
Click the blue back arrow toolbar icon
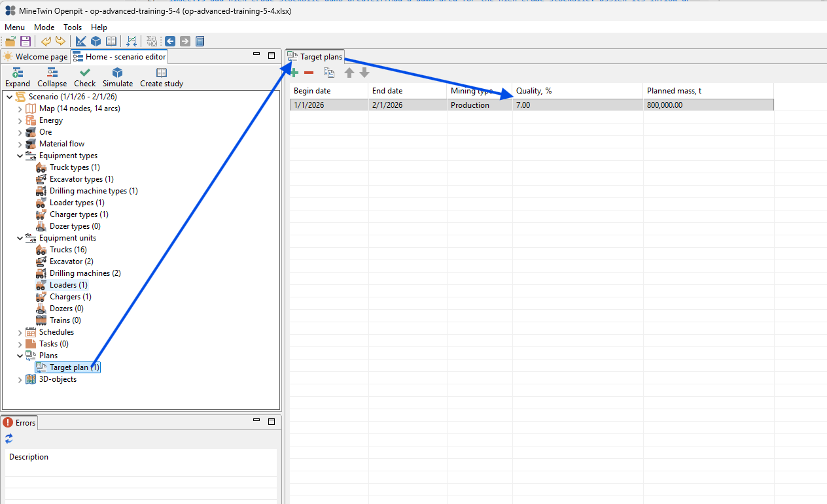click(170, 41)
